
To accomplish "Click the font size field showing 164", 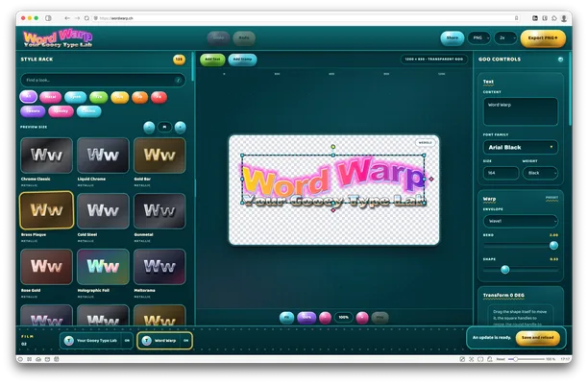I will [x=501, y=173].
